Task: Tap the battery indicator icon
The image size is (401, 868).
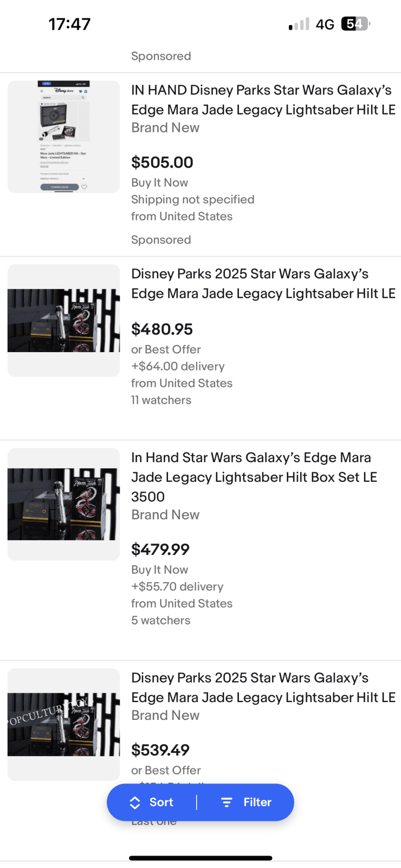Action: (355, 24)
